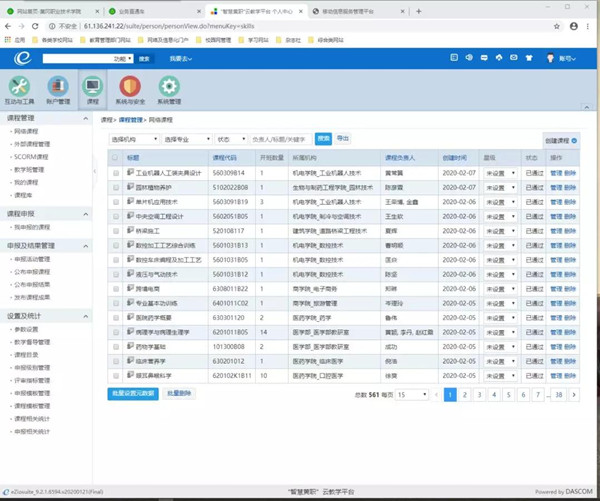Click the 创建课程 button

coord(560,141)
